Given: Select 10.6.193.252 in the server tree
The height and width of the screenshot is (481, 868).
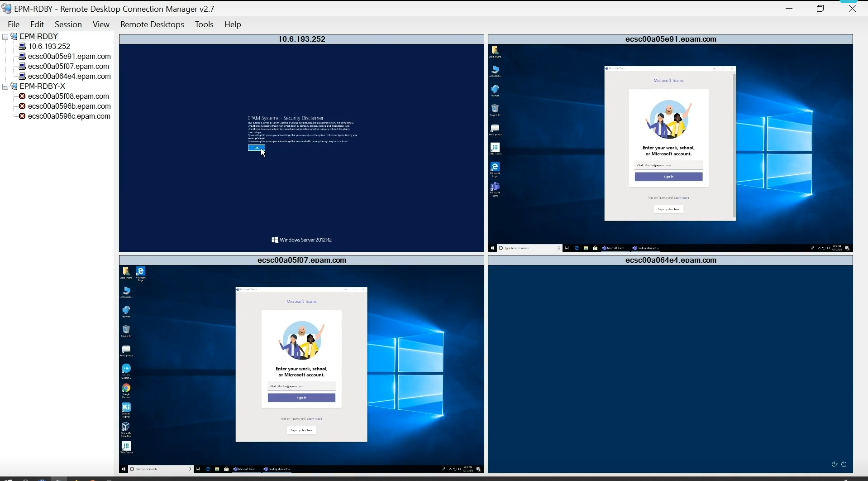Looking at the screenshot, I should coord(49,46).
